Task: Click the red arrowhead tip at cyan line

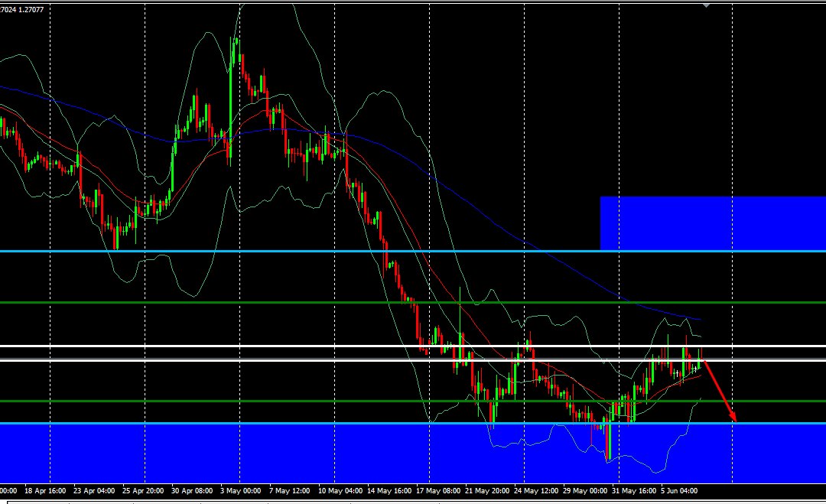Action: tap(735, 421)
